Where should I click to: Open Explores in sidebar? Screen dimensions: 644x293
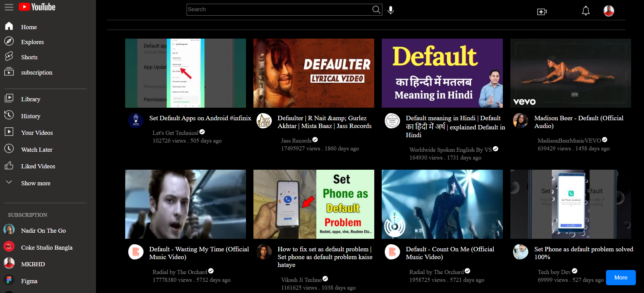tap(32, 42)
